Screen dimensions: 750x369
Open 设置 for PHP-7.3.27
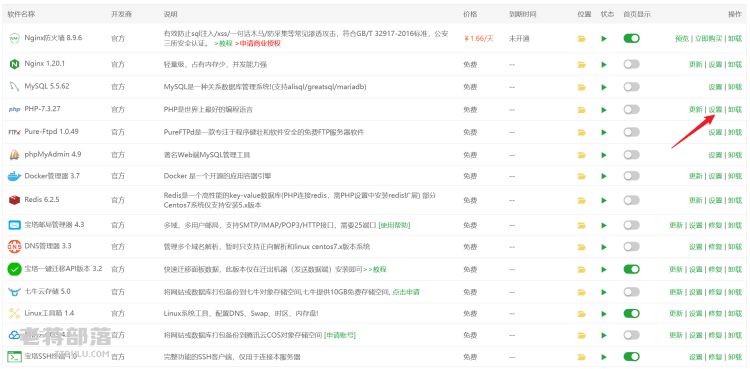click(715, 110)
